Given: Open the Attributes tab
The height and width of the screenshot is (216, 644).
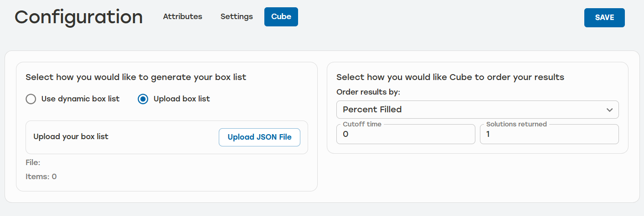Looking at the screenshot, I should [182, 16].
